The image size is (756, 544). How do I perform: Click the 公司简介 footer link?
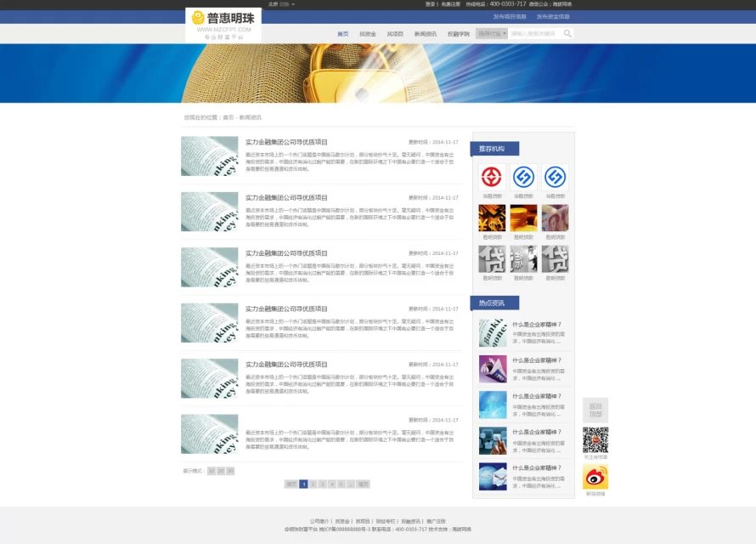[319, 521]
